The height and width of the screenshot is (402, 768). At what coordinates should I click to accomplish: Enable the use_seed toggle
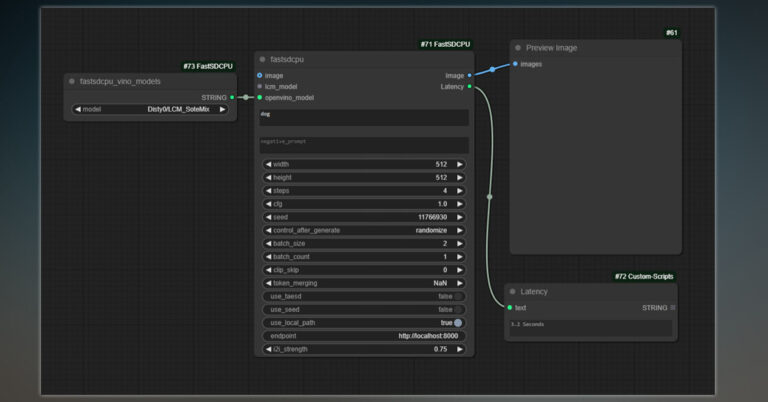tap(458, 309)
